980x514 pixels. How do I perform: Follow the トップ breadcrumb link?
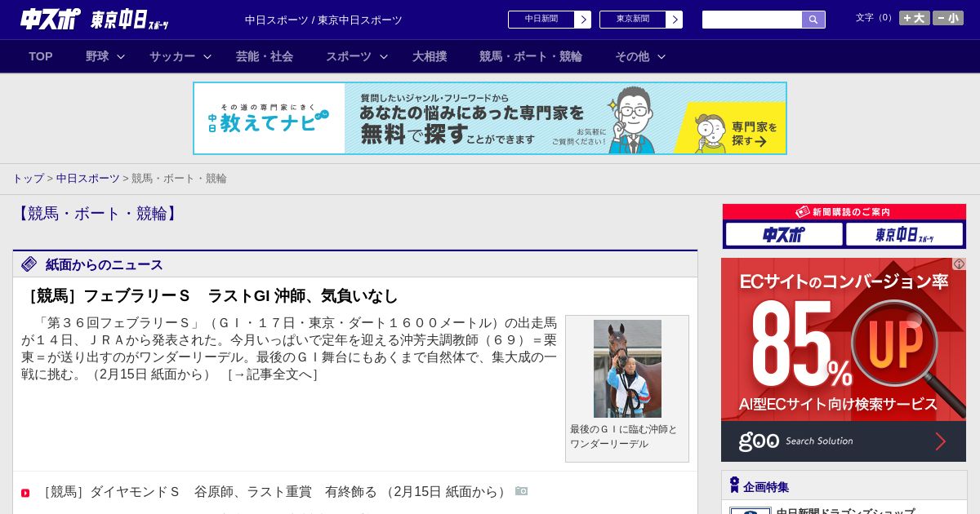tap(28, 178)
